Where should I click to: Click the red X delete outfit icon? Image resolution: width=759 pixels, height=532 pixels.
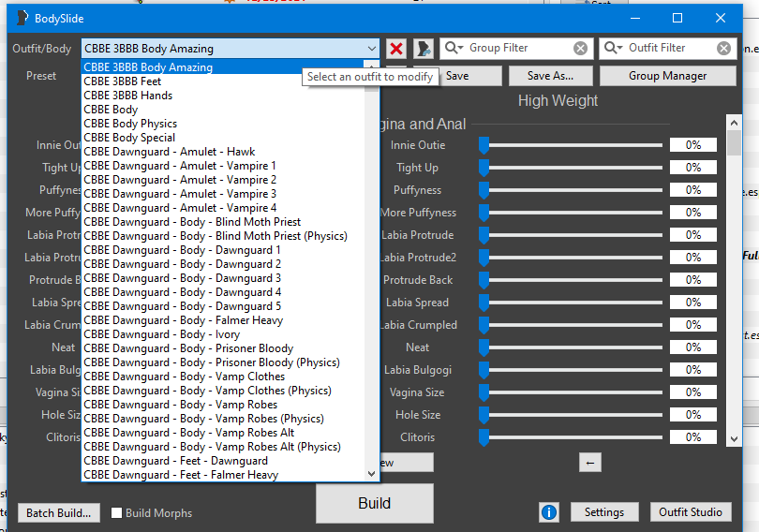coord(396,49)
